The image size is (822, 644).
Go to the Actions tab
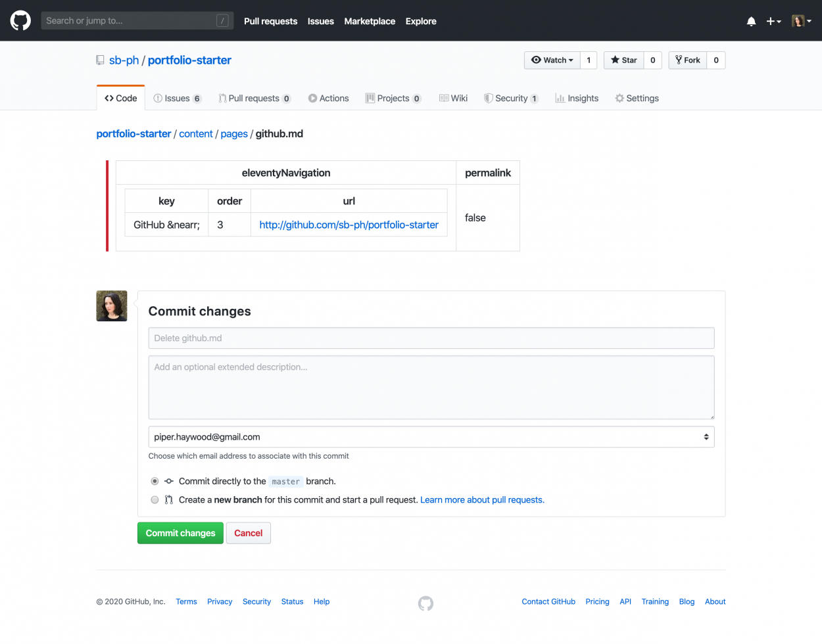point(329,98)
